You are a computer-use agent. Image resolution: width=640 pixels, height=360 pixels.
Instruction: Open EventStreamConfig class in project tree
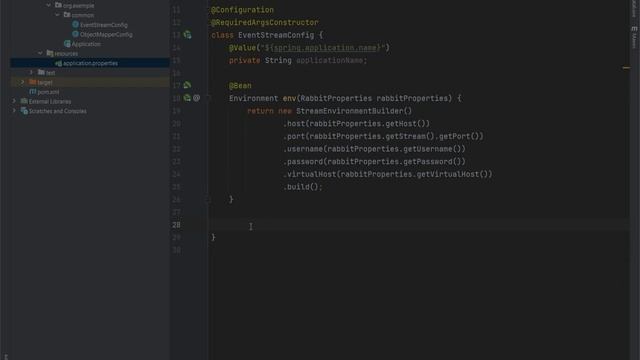104,25
